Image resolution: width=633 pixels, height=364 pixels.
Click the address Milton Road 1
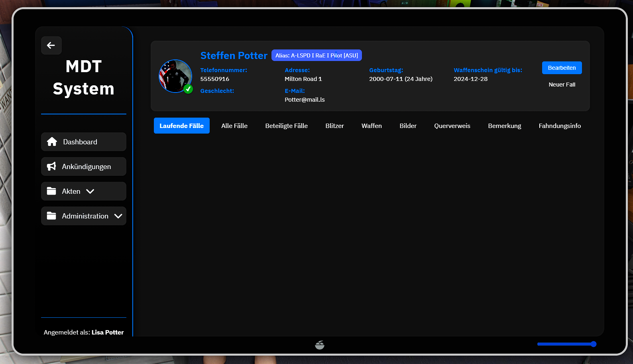(303, 79)
